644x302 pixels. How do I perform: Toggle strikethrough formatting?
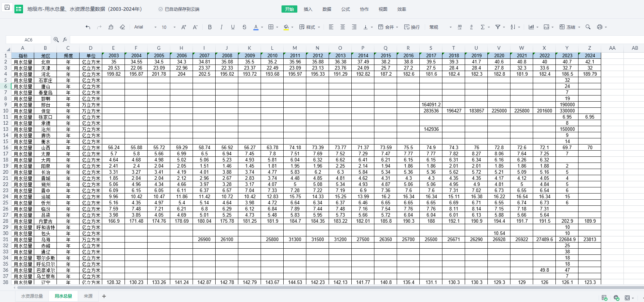coord(244,27)
